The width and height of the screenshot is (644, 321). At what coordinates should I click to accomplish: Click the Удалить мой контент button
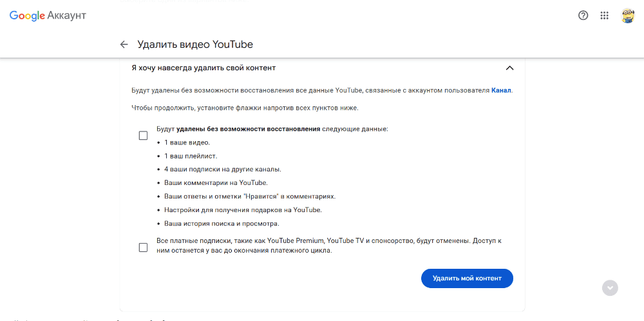[467, 278]
